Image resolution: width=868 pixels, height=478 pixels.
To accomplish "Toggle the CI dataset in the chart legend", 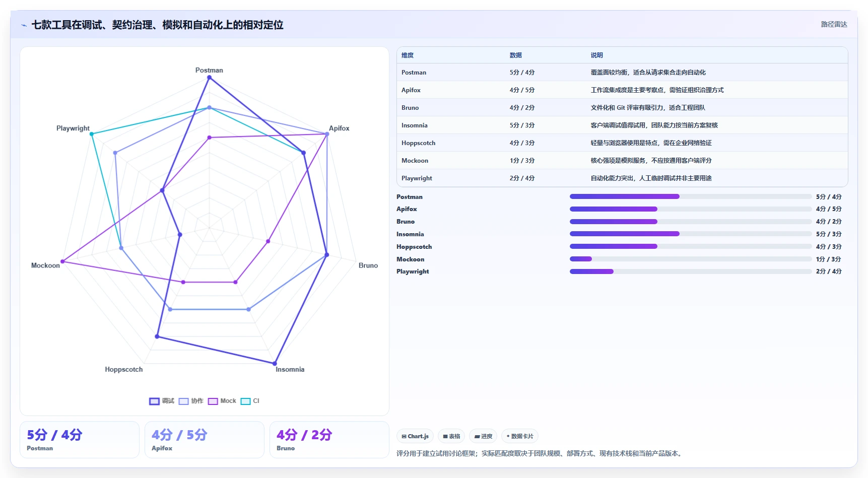I will [x=250, y=401].
